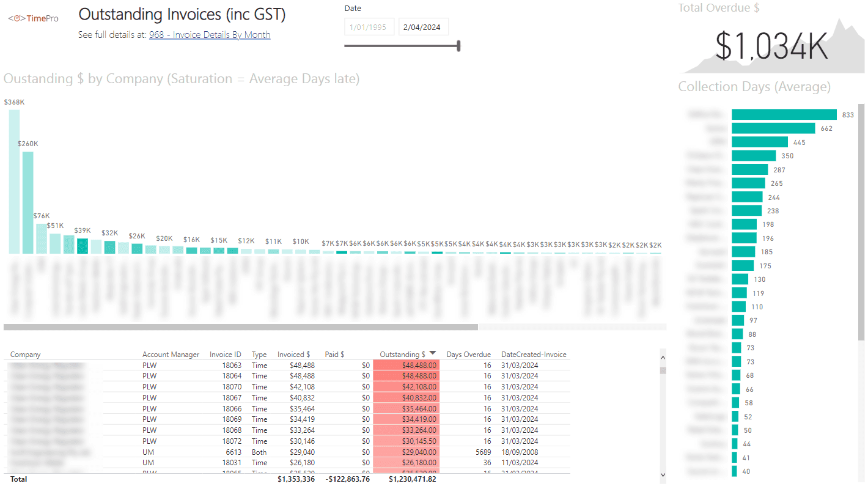Screen dimensions: 868x486
Task: Click the sort arrow beside Outstanding $
Action: click(433, 353)
